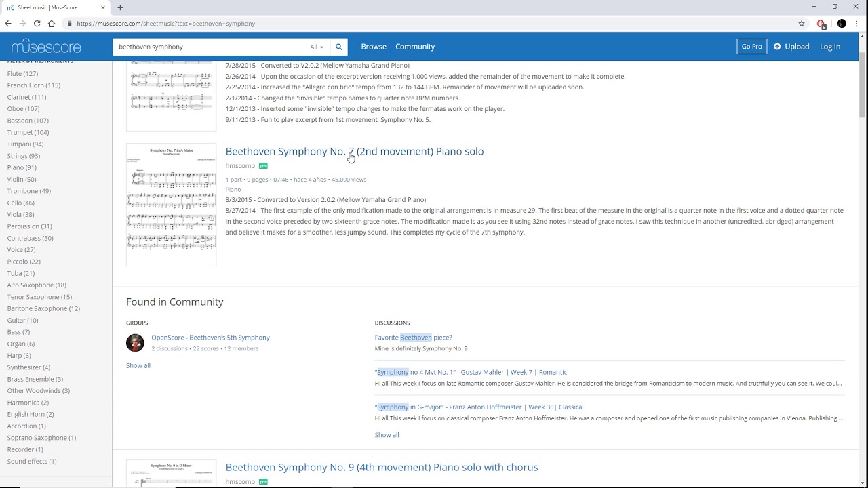Open Favorite Beethoven piece discussion
The image size is (868, 488).
click(413, 338)
